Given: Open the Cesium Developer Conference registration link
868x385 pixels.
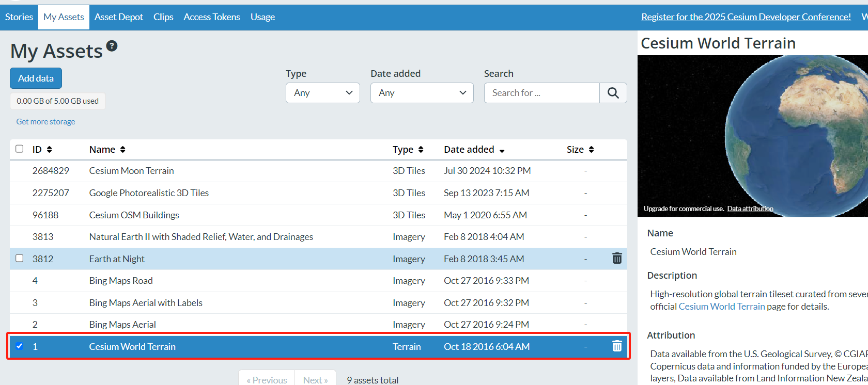Looking at the screenshot, I should [746, 17].
